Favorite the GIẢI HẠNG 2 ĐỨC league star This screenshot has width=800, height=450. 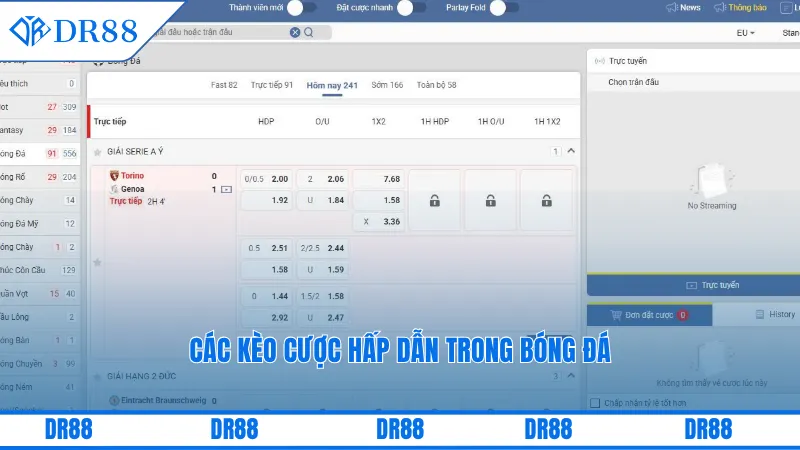[x=97, y=377]
